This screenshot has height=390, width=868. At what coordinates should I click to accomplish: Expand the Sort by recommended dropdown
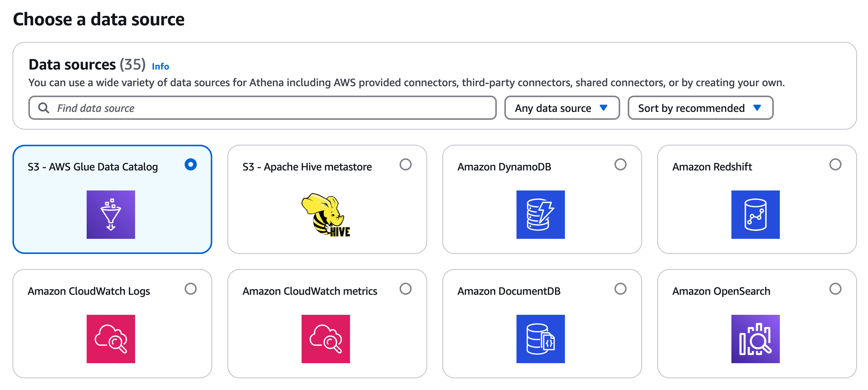point(701,108)
